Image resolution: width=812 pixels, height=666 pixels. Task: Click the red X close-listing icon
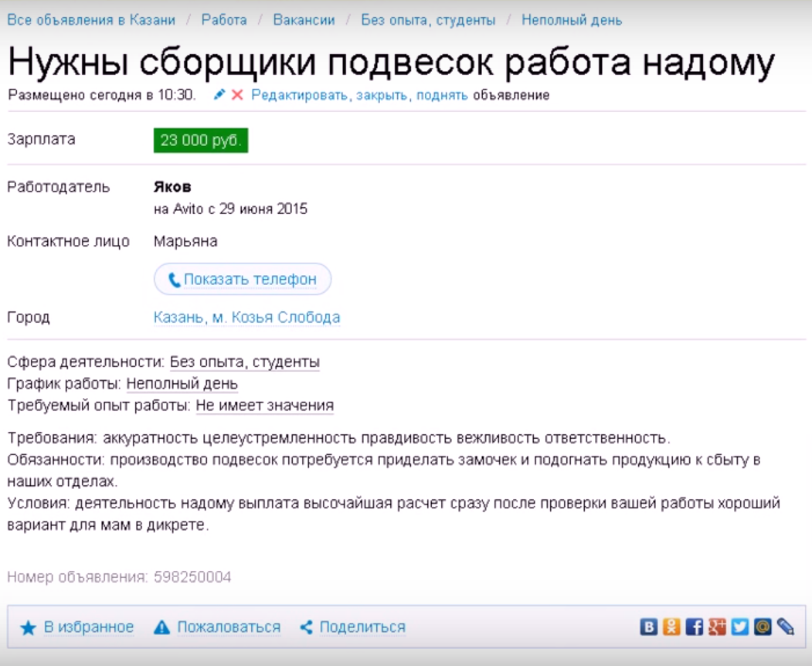point(237,95)
